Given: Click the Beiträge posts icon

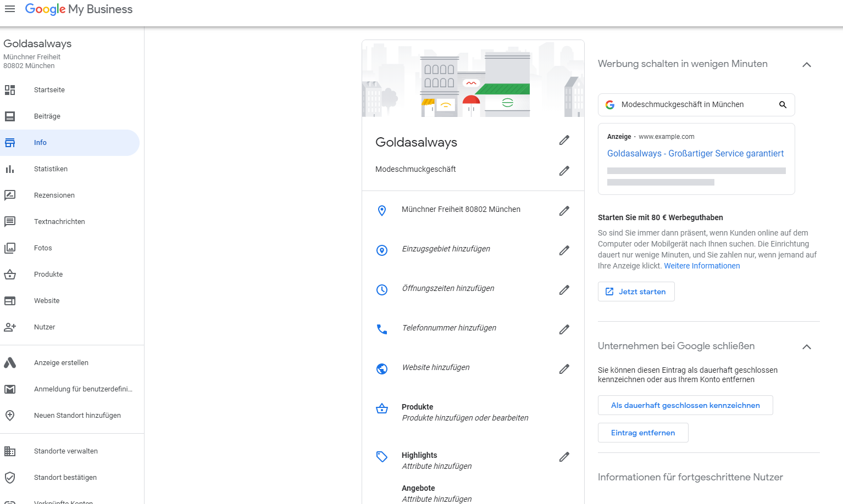Looking at the screenshot, I should click(10, 116).
